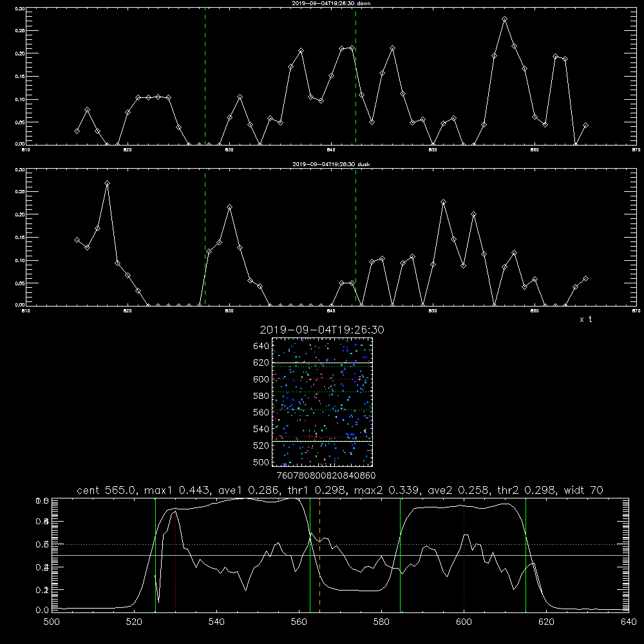Click the timestamp title above the pixel image
This screenshot has width=644, height=644.
point(322,330)
